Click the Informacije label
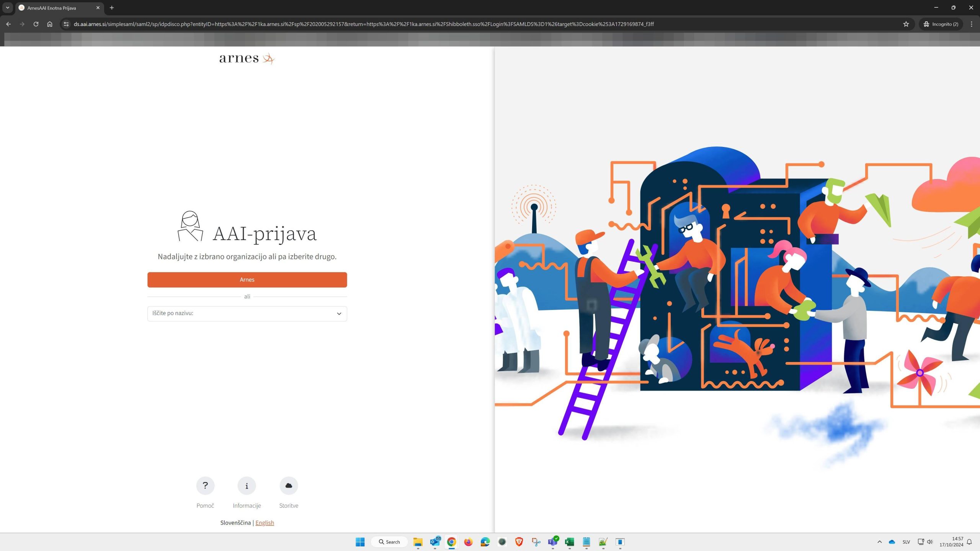This screenshot has width=980, height=551. (x=247, y=505)
